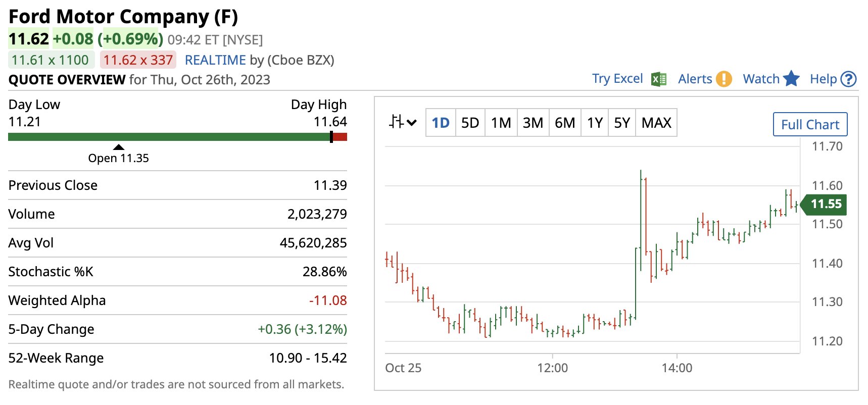
Task: Click the 52-Week Range value 10.90 - 15.42
Action: [x=308, y=358]
